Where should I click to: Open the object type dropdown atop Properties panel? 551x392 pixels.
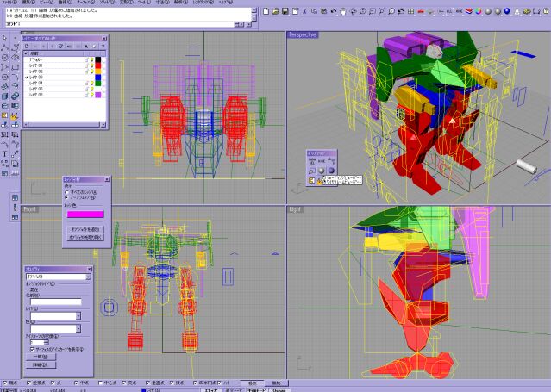click(x=88, y=277)
